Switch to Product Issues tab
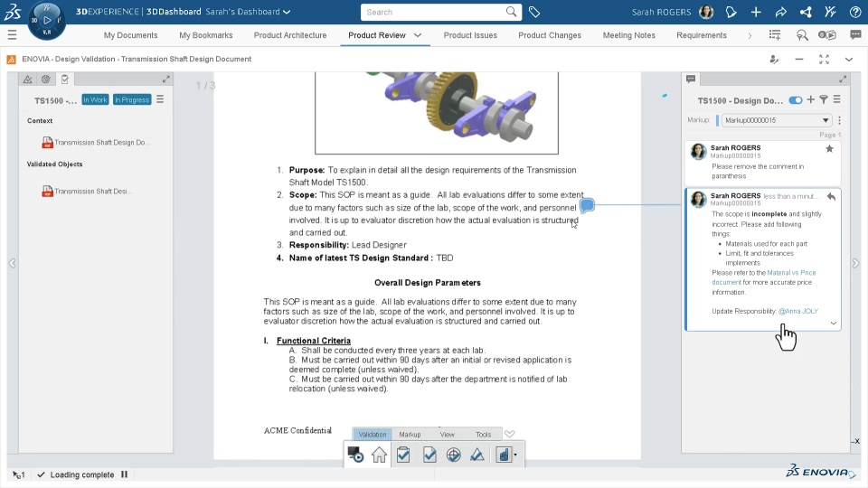 point(470,35)
